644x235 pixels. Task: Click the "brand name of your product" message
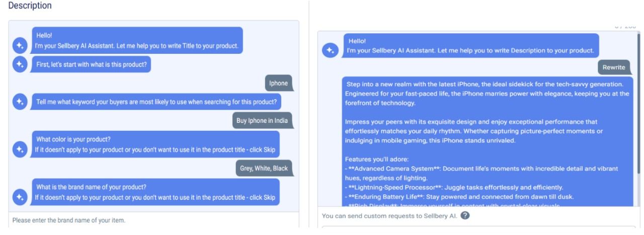(x=155, y=192)
